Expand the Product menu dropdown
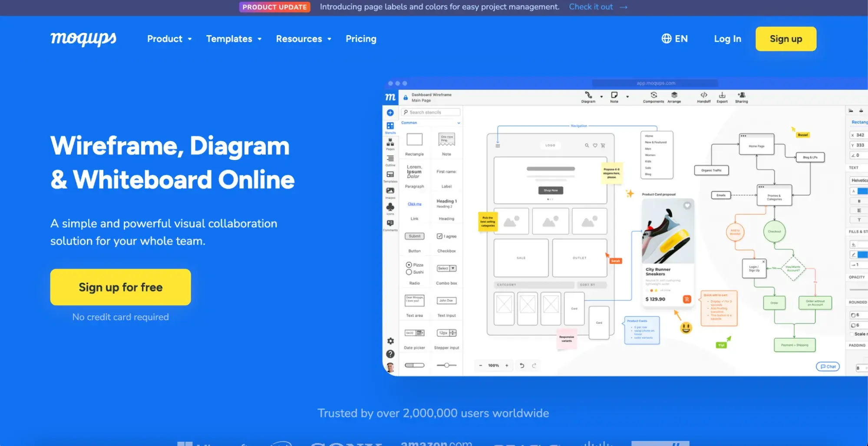Viewport: 868px width, 446px height. point(169,39)
